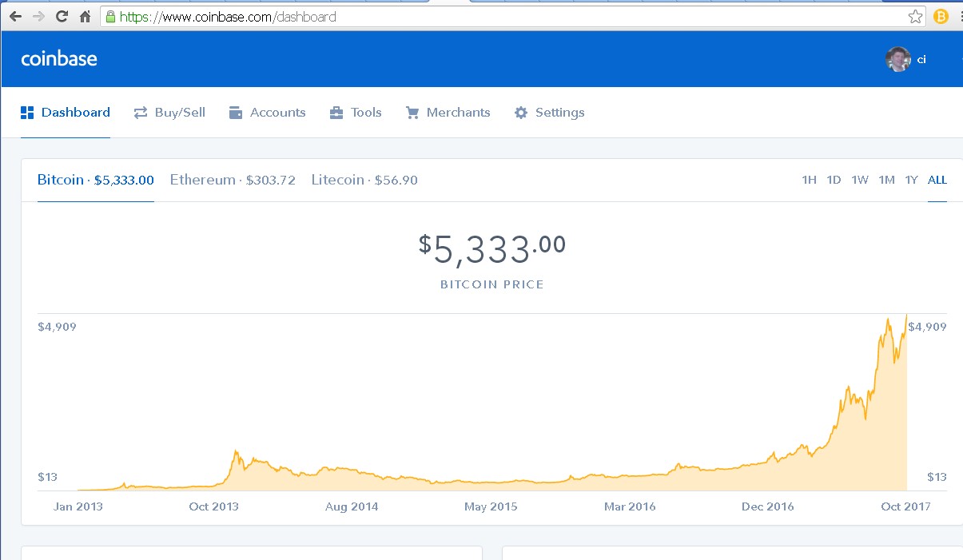This screenshot has height=560, width=963.
Task: Open the Settings nav label
Action: (x=560, y=113)
